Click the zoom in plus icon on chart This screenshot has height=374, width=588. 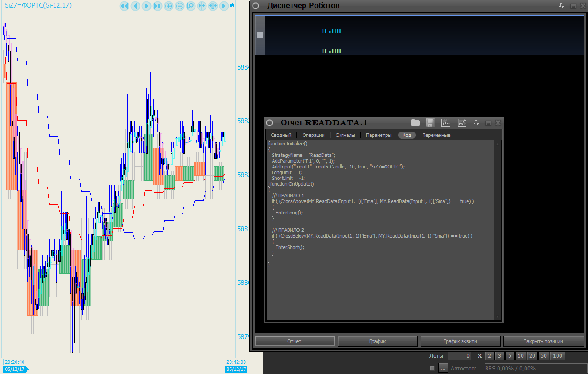pos(169,6)
